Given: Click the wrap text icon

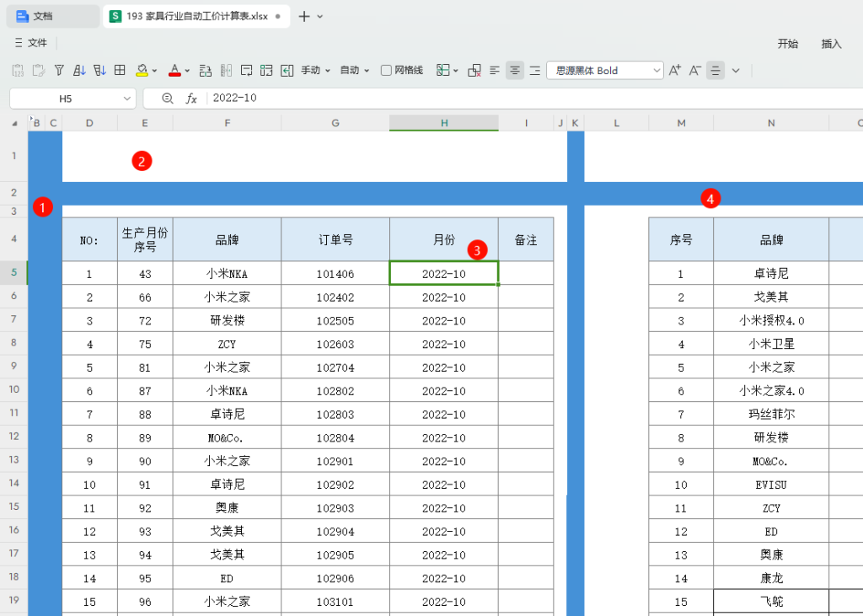Looking at the screenshot, I should pos(247,71).
